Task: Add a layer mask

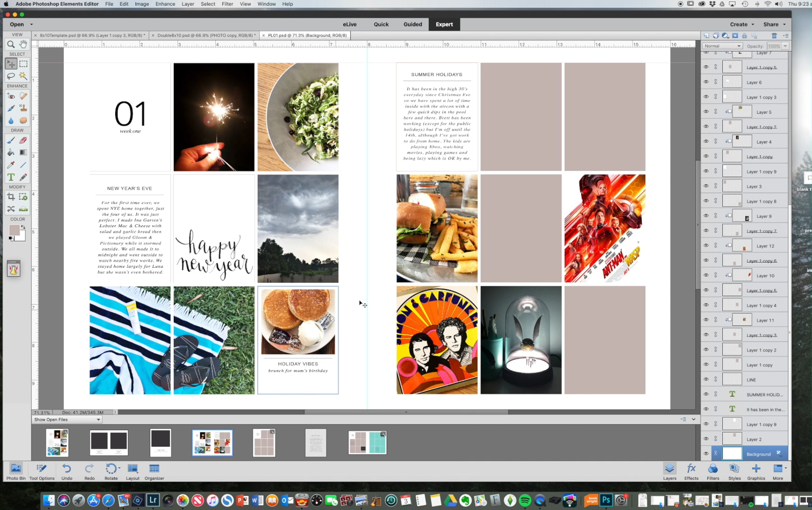Action: [735, 36]
